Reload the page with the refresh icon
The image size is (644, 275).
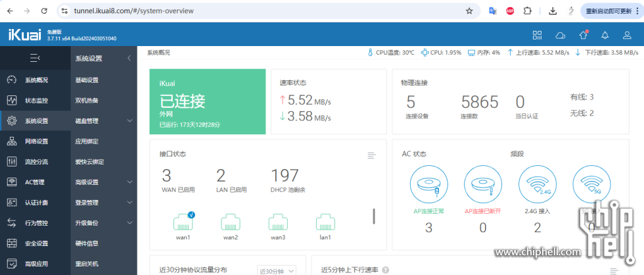45,11
